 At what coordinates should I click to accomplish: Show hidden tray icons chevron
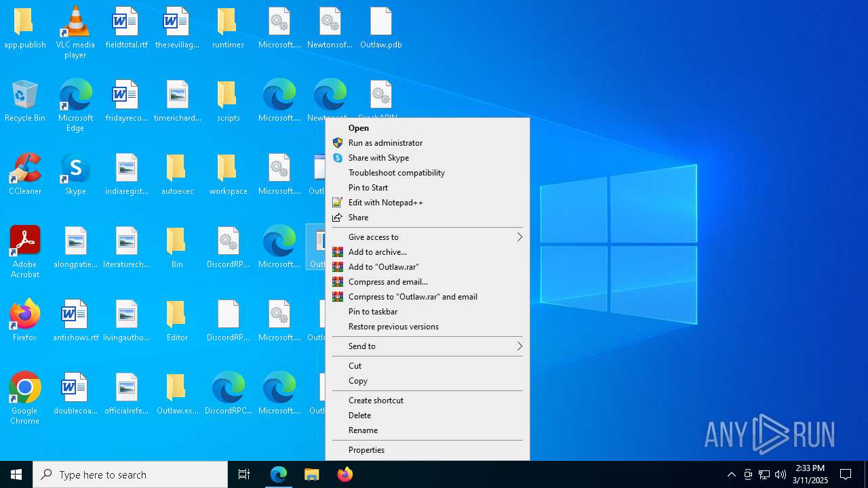[731, 474]
